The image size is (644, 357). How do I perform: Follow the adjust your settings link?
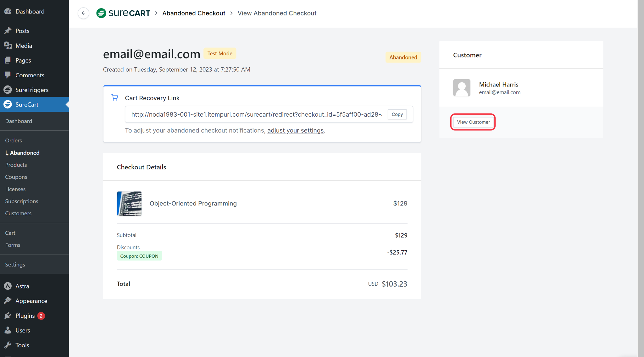(x=295, y=130)
